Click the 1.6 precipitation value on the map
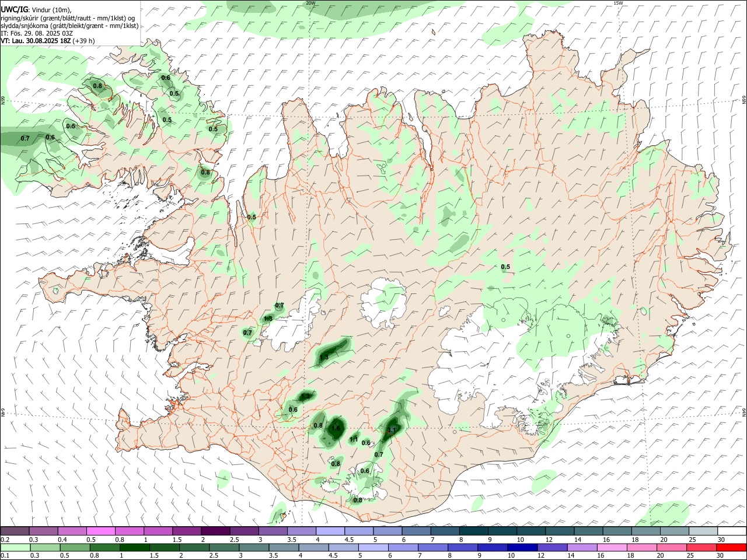This screenshot has width=747, height=560. [x=335, y=428]
